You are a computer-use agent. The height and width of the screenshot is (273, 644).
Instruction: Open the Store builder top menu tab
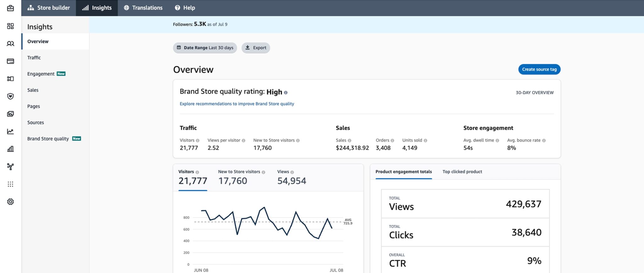49,8
